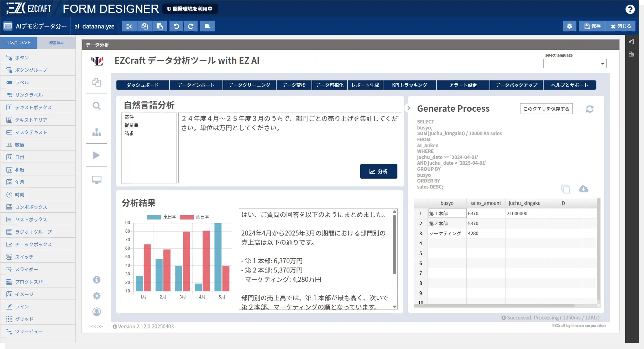Copy the generated SQL icon
The height and width of the screenshot is (349, 644).
tap(566, 189)
